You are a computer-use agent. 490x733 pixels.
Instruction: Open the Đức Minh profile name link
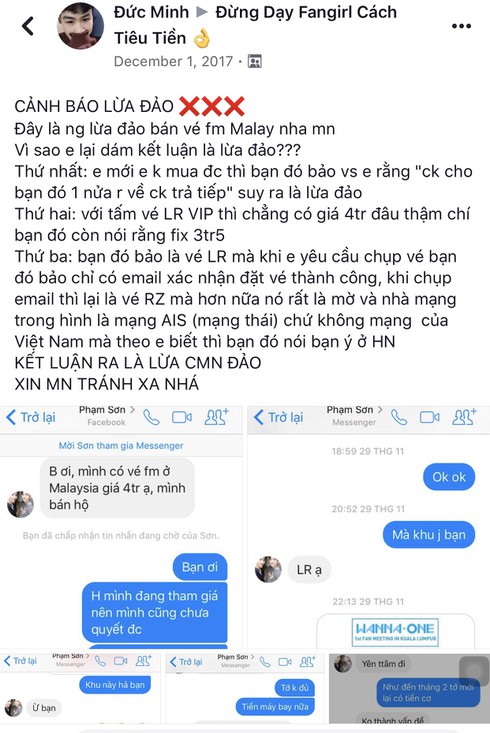(x=151, y=12)
